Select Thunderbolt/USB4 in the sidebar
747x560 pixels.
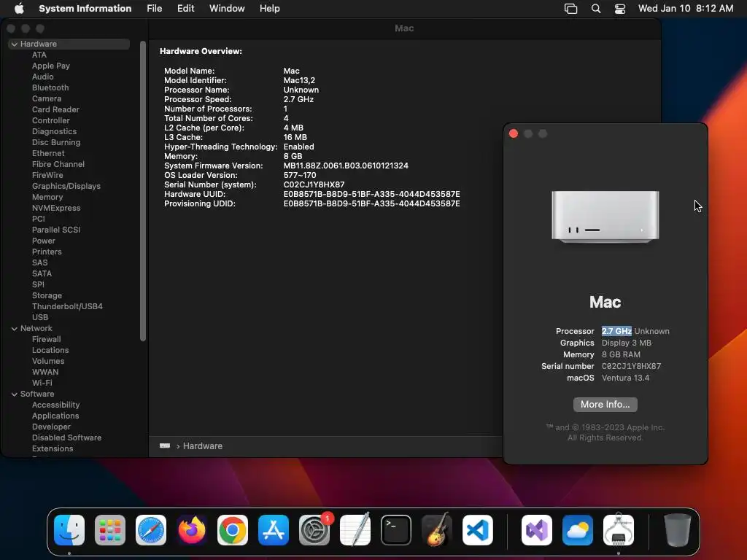click(x=67, y=307)
